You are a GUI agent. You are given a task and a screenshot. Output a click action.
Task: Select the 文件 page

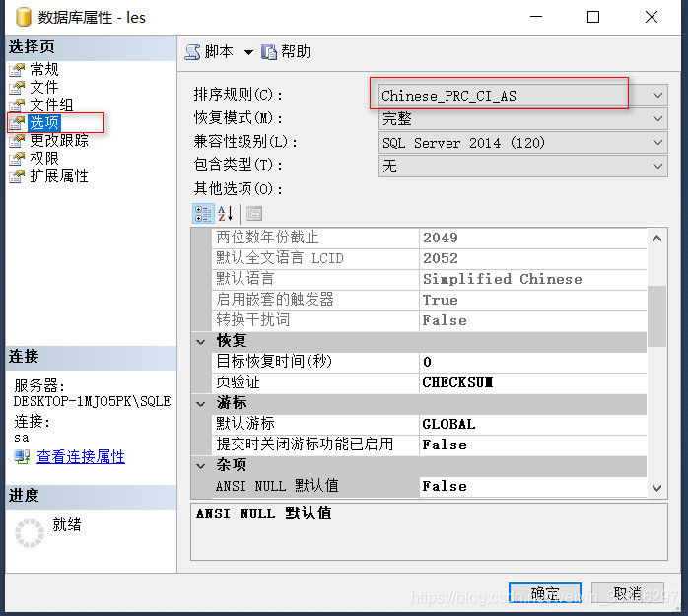(44, 87)
